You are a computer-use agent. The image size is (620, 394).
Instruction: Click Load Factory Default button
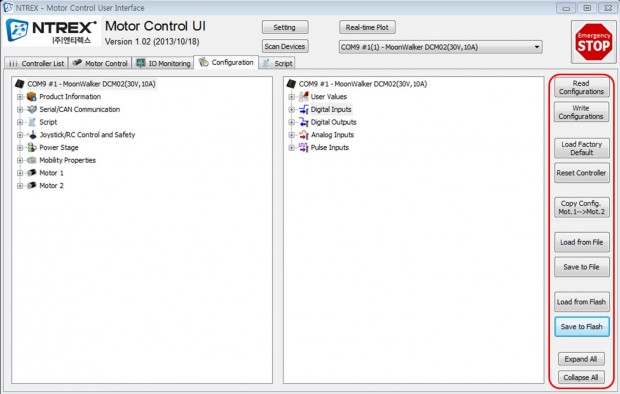(581, 148)
